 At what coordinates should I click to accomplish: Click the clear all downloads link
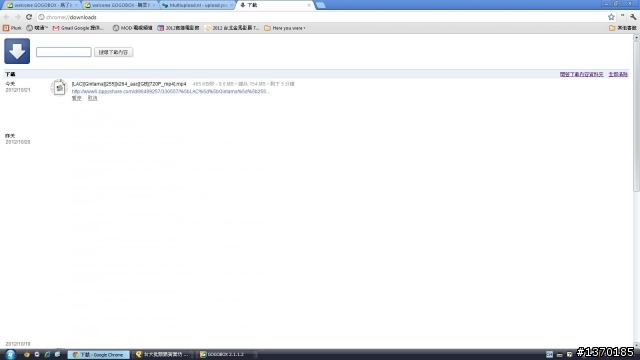pyautogui.click(x=618, y=74)
